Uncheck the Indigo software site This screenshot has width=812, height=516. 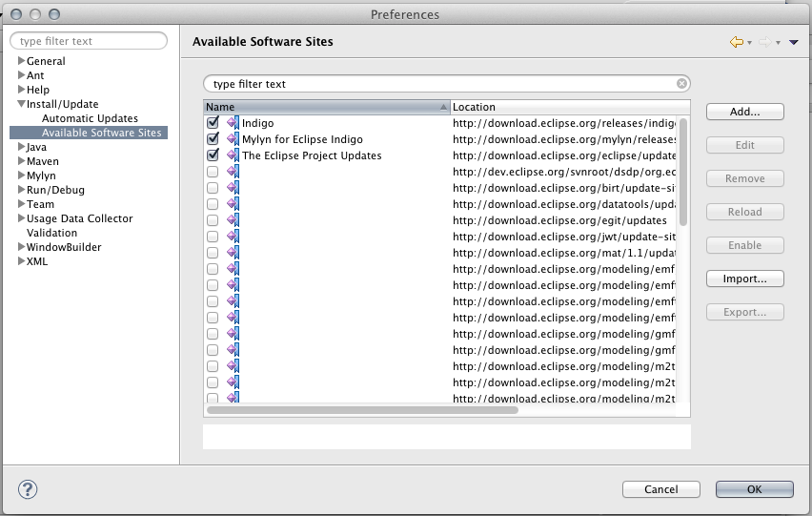click(x=213, y=123)
